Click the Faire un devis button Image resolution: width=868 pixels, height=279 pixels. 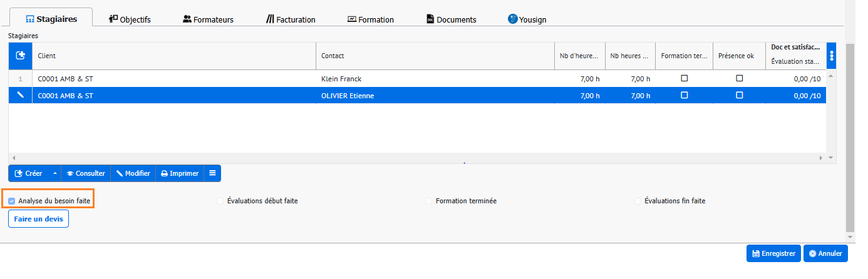coord(38,219)
